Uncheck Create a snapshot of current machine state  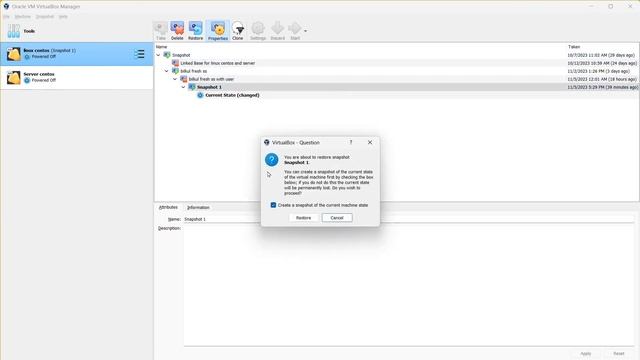click(x=273, y=205)
